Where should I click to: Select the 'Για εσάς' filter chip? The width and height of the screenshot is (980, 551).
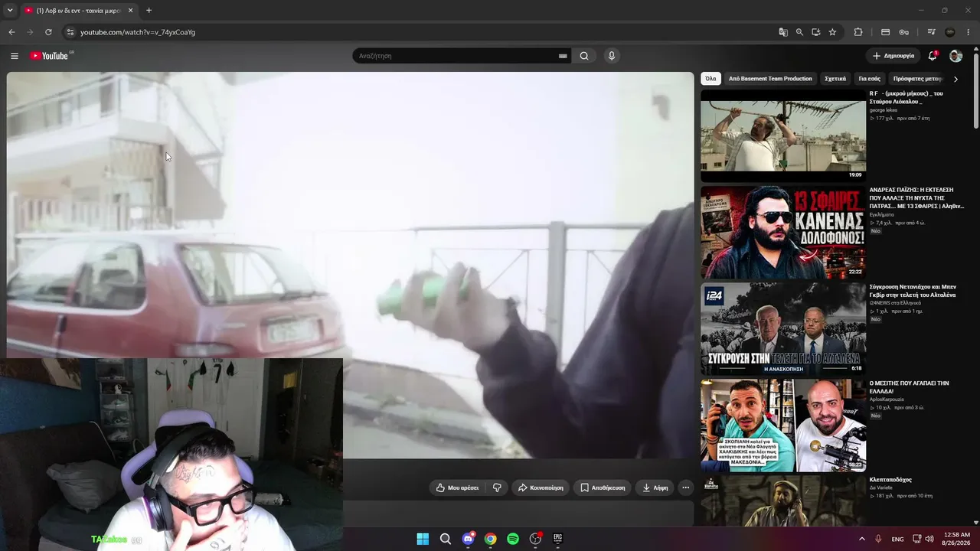pyautogui.click(x=870, y=79)
